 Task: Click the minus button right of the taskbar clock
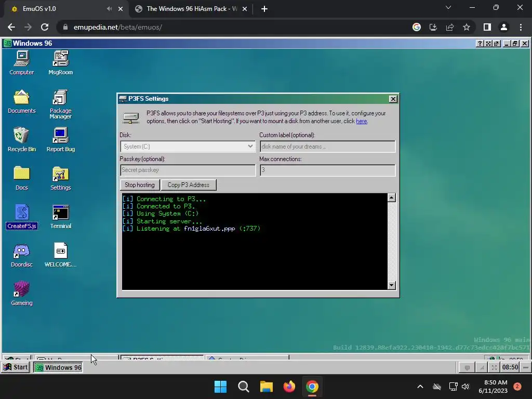(526, 367)
